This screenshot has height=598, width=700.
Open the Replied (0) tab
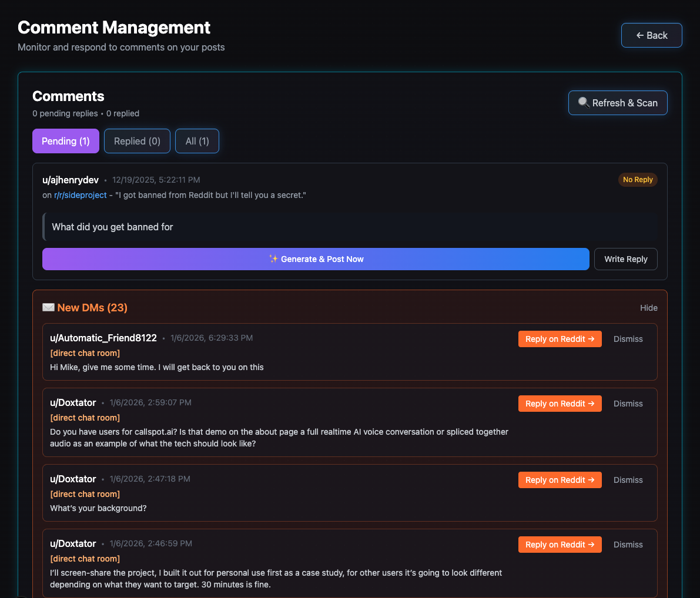point(137,141)
